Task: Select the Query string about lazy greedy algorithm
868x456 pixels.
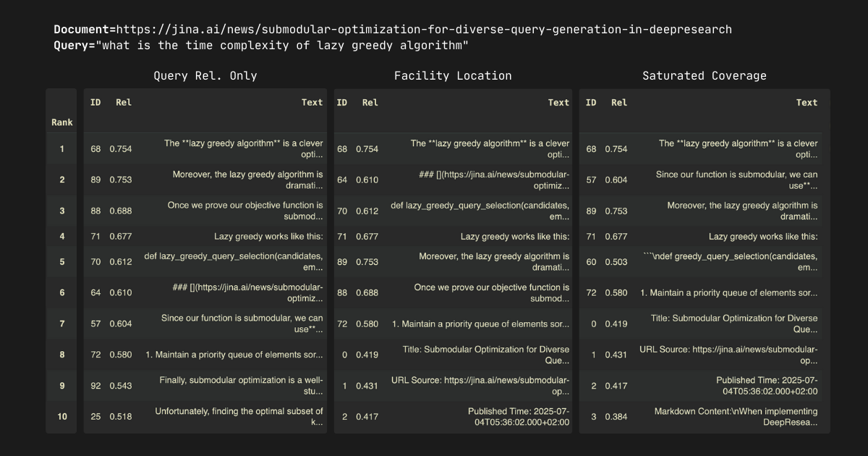Action: [282, 46]
